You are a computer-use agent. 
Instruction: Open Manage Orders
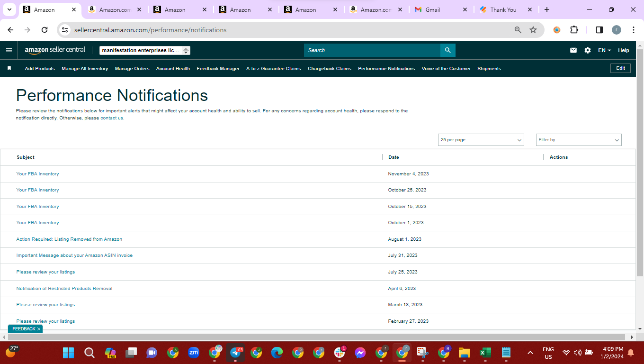[132, 69]
